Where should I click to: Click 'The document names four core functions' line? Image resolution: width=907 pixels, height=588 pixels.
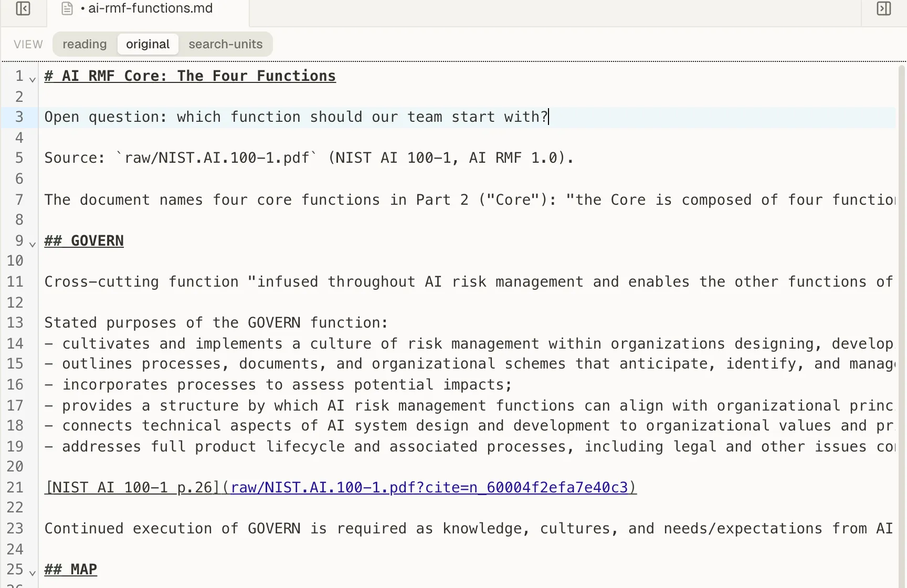point(469,200)
